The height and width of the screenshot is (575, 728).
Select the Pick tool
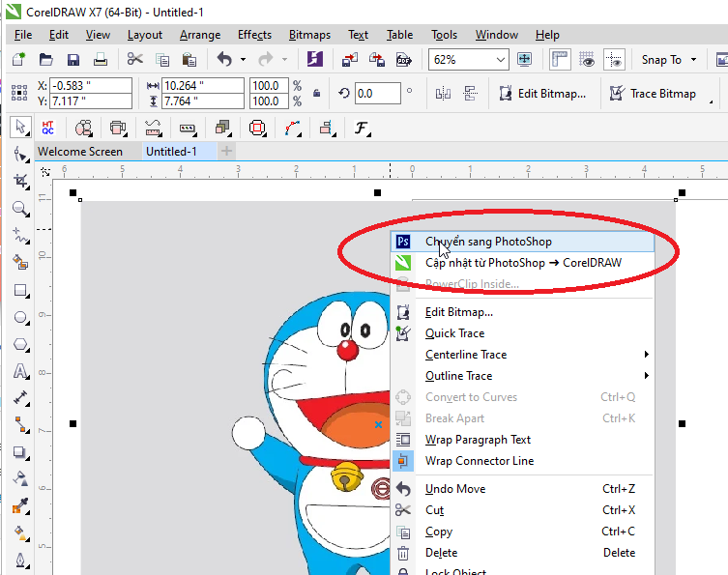tap(20, 128)
